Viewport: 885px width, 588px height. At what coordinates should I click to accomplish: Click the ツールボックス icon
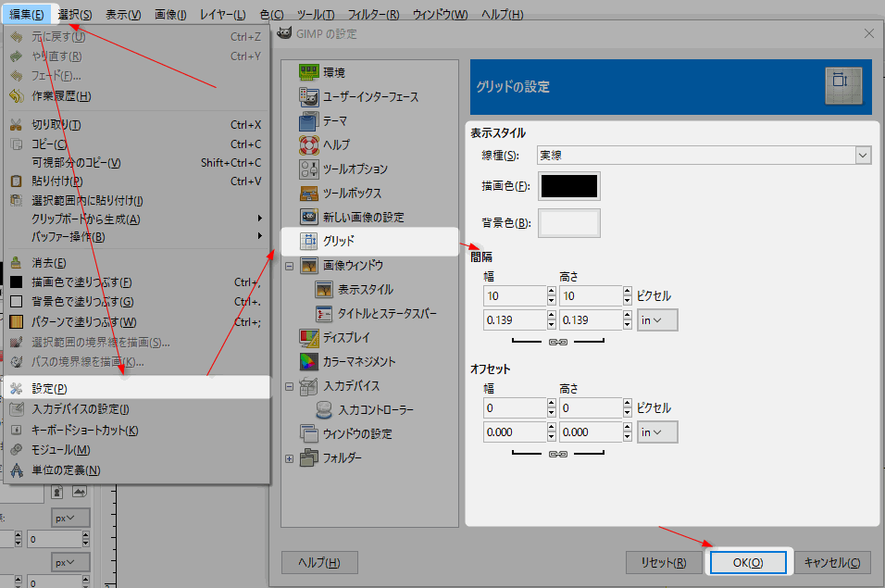[309, 193]
